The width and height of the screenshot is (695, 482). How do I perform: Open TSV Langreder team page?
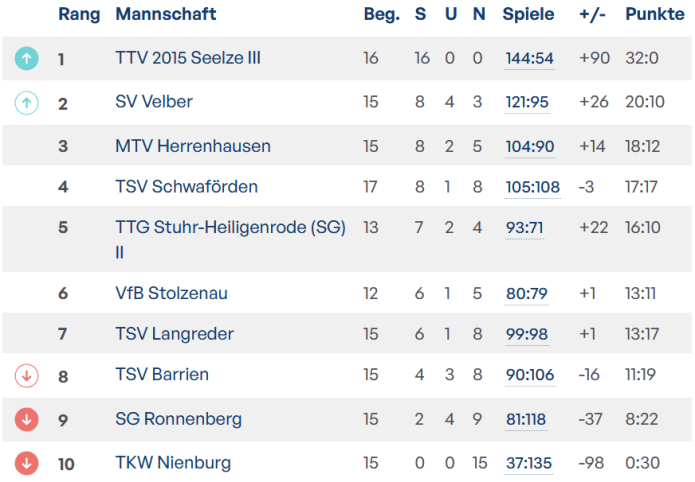pos(174,334)
